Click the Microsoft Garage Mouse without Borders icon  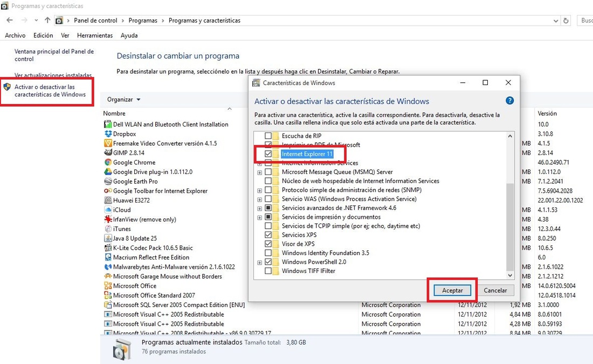point(108,276)
